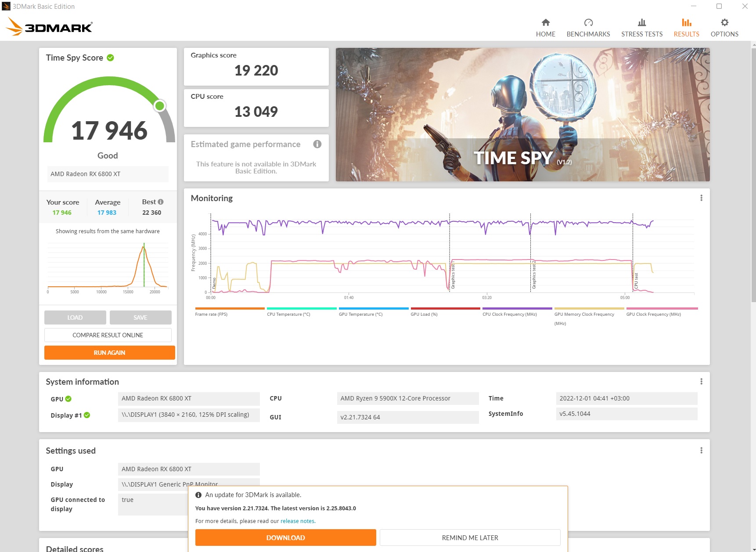
Task: Select the RESULTS tab
Action: (x=687, y=28)
